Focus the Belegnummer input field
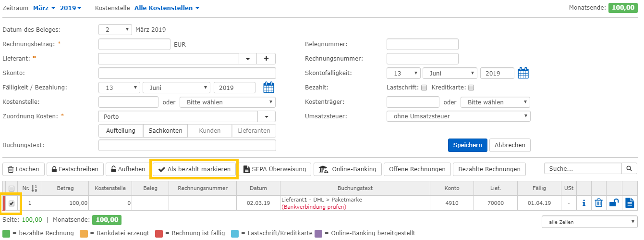Screen dimensions: 644x240 click(x=423, y=44)
